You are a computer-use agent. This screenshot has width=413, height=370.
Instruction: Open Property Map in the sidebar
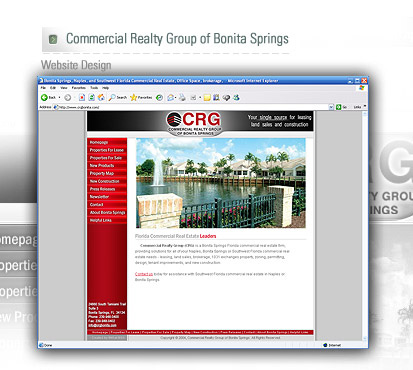click(x=107, y=173)
